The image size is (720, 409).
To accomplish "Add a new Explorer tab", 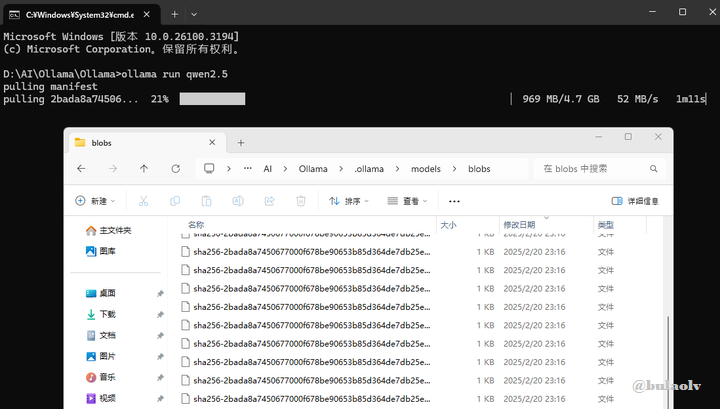I will [241, 143].
